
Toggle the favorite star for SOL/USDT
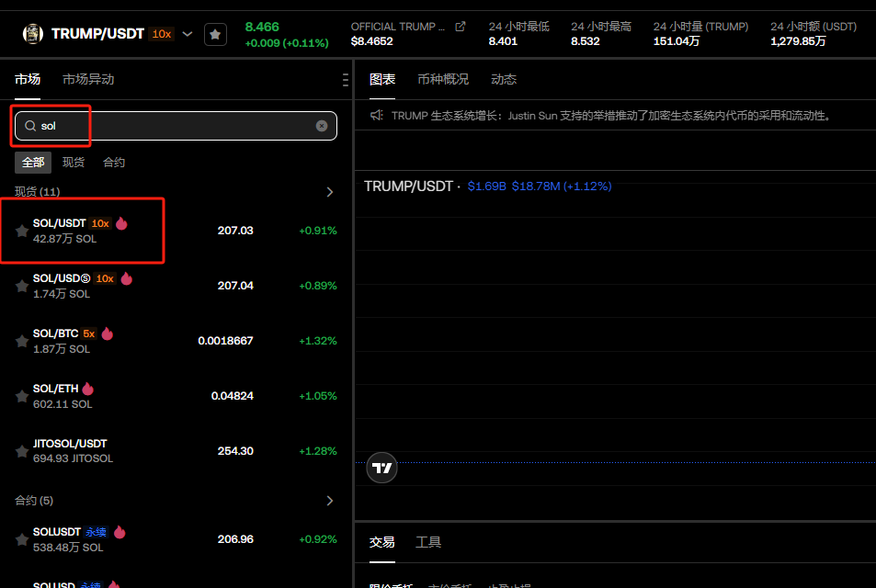point(22,231)
